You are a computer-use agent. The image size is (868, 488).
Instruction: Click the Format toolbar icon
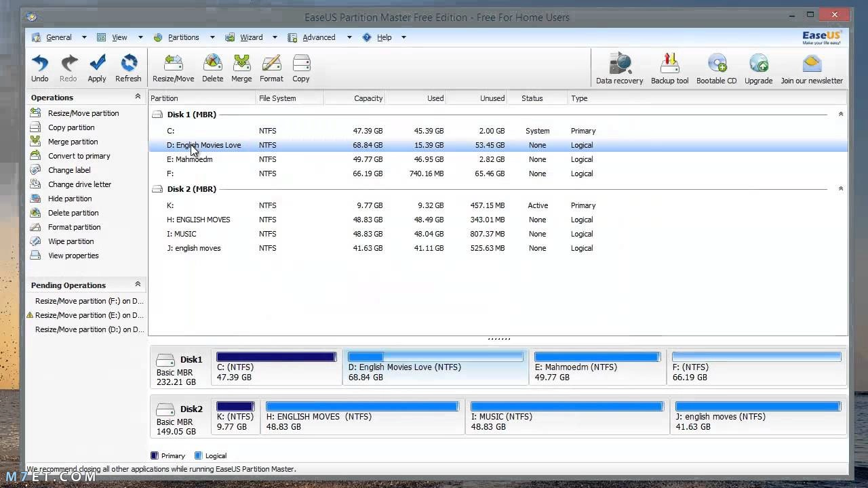(x=271, y=68)
